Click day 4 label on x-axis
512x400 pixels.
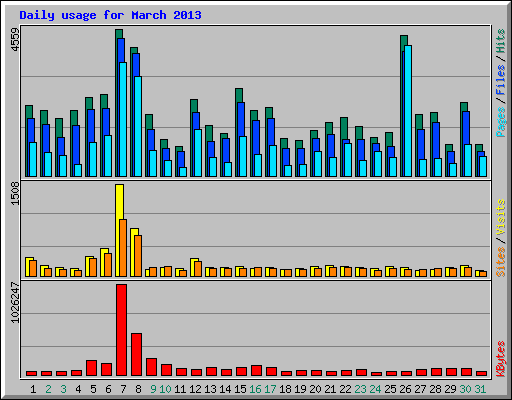(78, 389)
